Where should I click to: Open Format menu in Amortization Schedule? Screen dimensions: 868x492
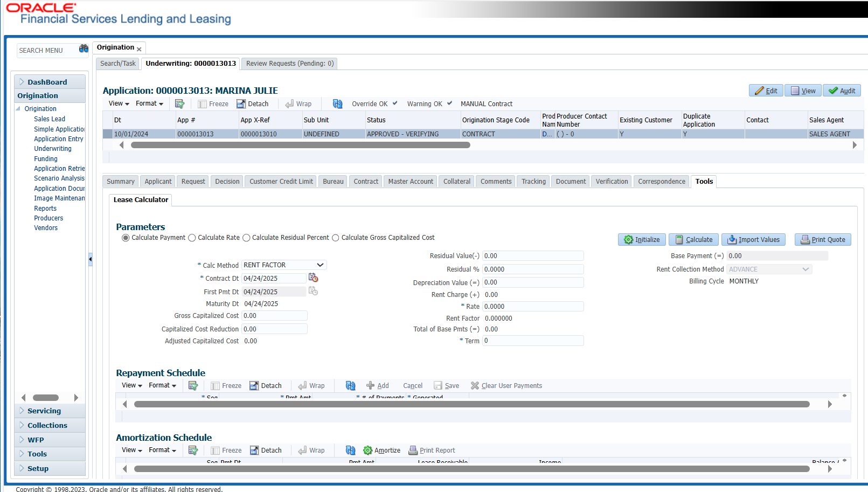[162, 450]
